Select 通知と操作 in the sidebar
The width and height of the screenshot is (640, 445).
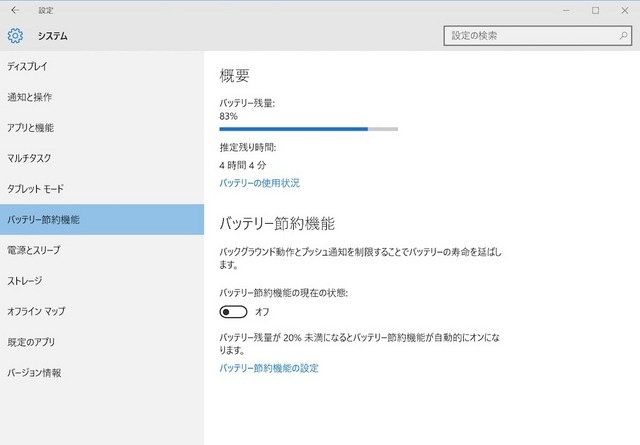(102, 97)
